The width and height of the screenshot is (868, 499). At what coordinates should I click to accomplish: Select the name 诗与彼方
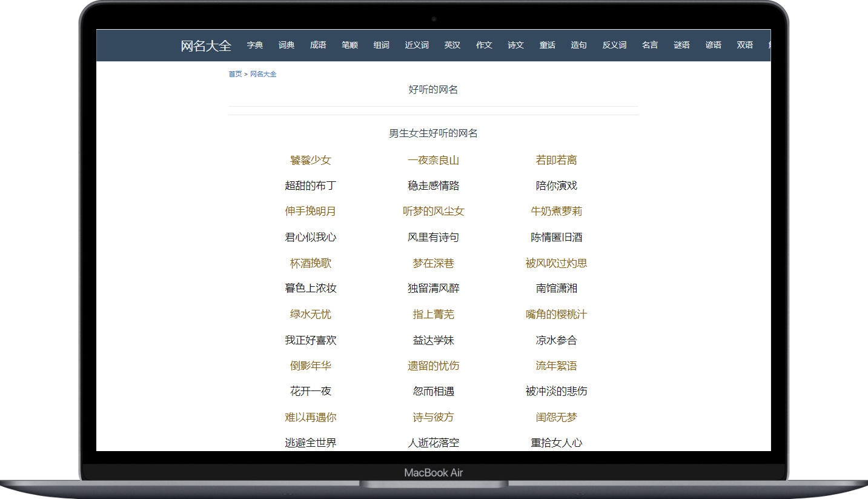(434, 417)
